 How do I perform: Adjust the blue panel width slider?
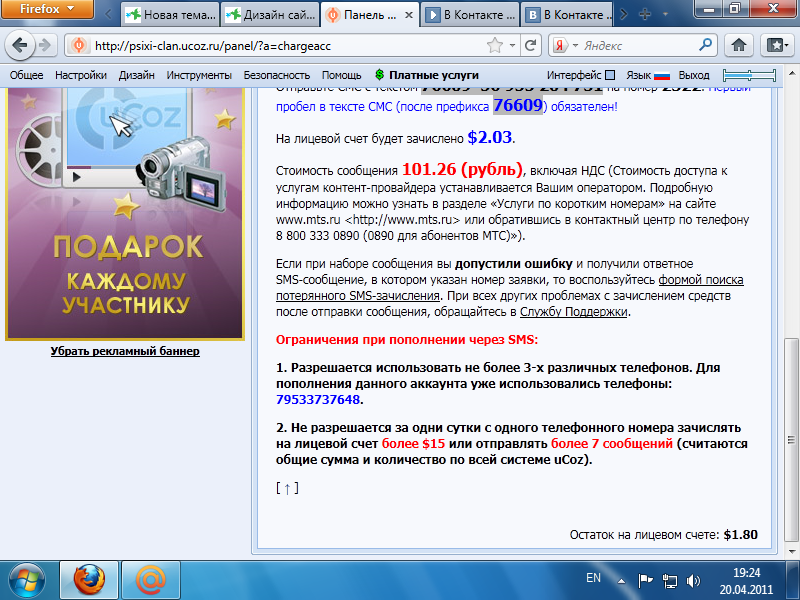[749, 76]
